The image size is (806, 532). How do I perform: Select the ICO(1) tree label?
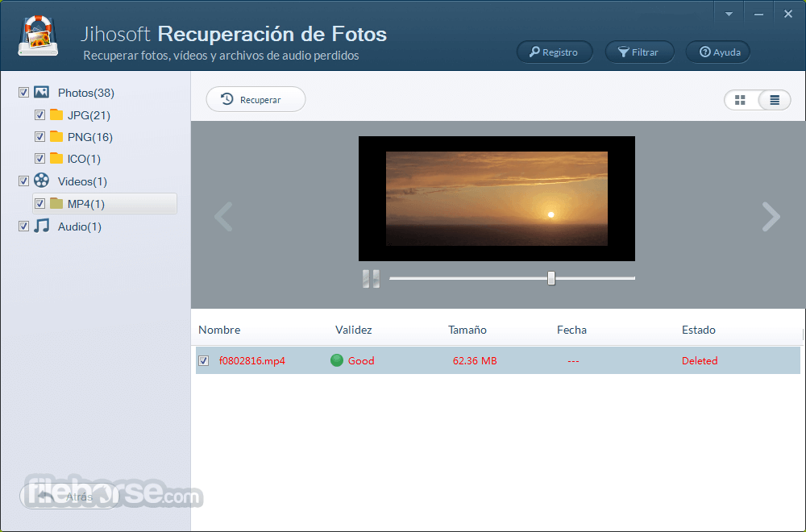(x=84, y=160)
